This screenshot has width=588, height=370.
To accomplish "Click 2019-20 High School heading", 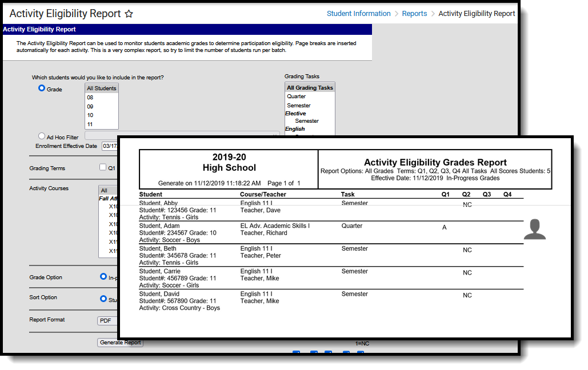I will point(230,162).
